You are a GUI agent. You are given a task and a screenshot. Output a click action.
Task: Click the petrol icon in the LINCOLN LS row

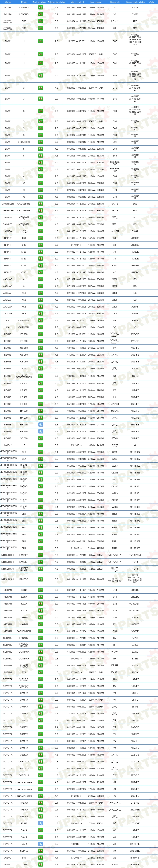pyautogui.click(x=40, y=445)
